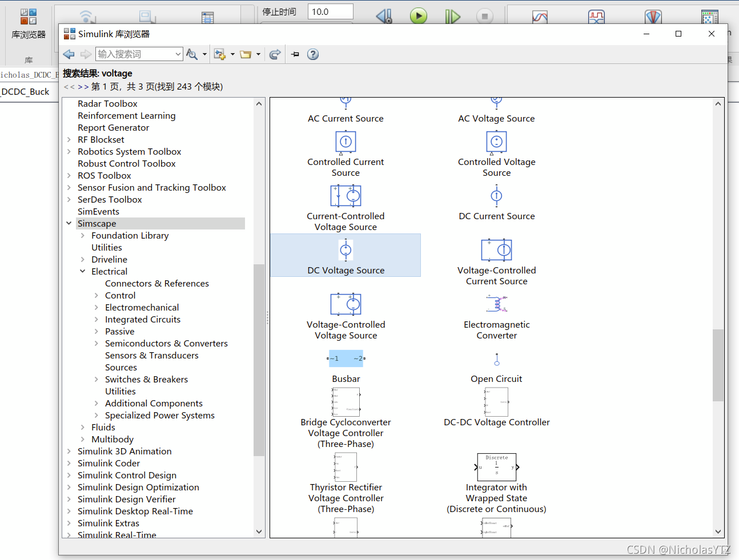Expand the Specialized Power Systems node

tap(97, 415)
